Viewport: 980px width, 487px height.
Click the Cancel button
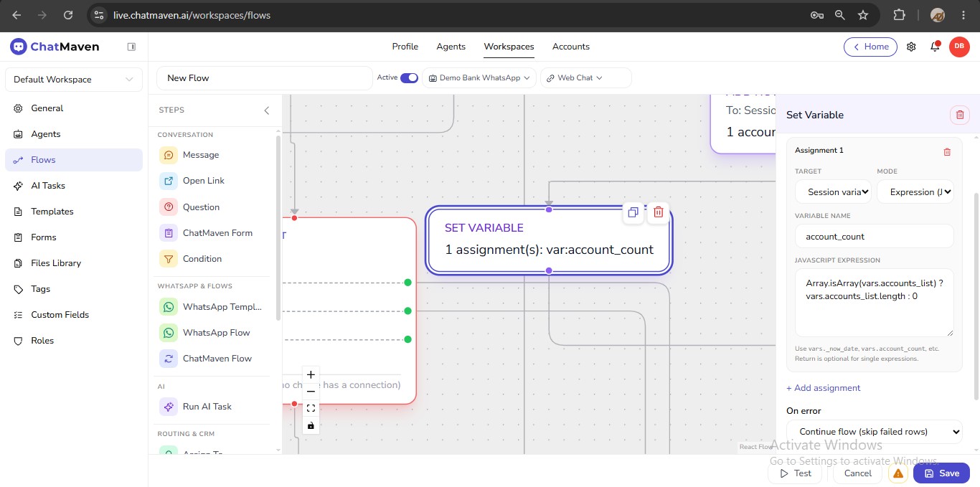pyautogui.click(x=858, y=473)
